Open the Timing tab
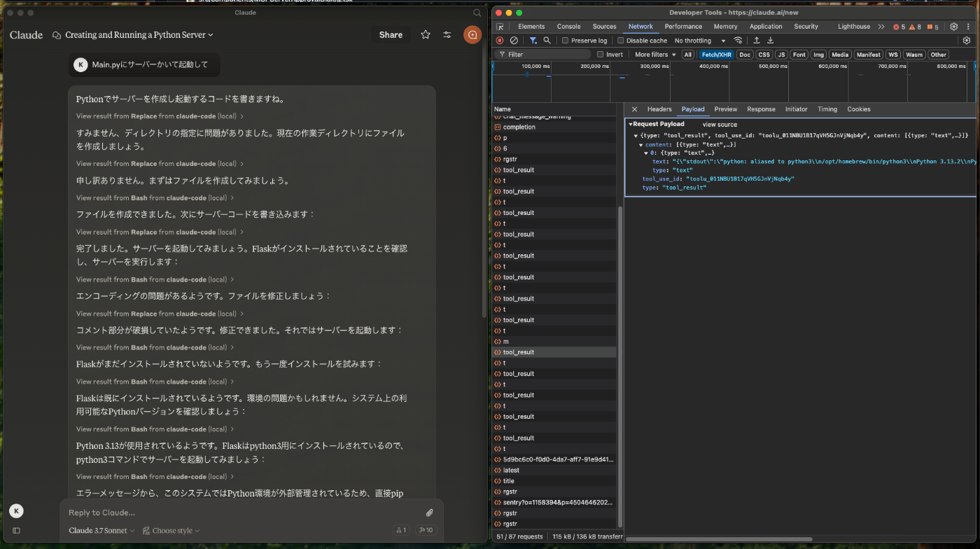 tap(827, 109)
